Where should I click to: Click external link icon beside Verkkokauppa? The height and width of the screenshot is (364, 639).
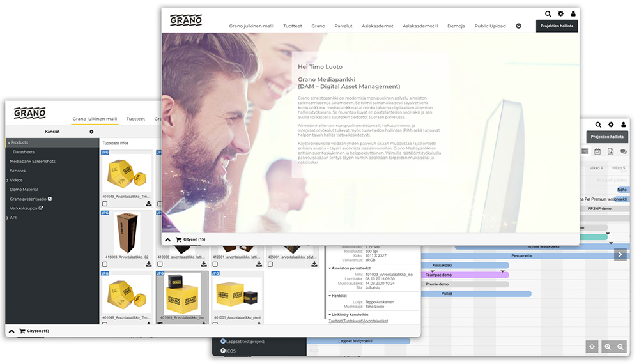click(x=41, y=208)
